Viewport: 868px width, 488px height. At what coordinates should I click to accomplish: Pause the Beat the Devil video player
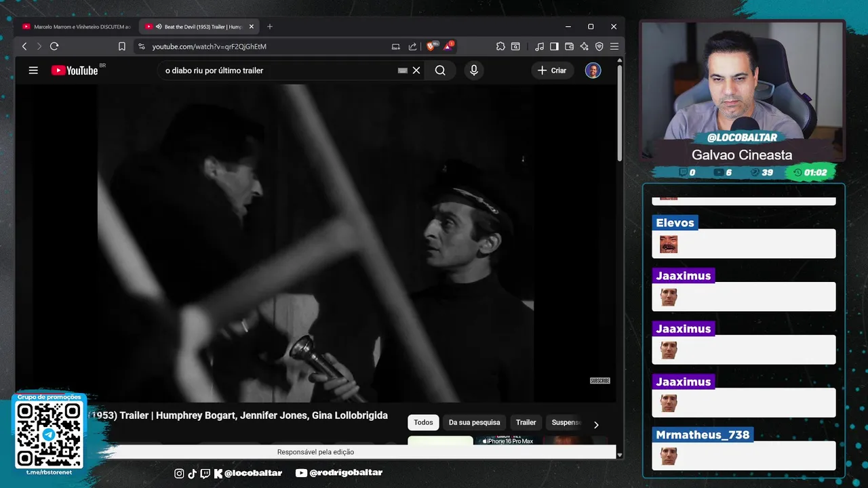[315, 243]
